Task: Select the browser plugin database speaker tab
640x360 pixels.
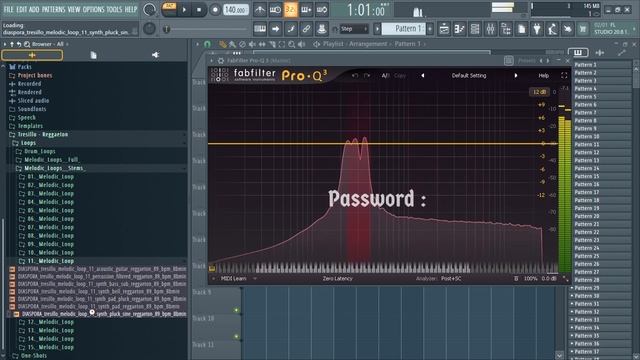Action: click(155, 55)
